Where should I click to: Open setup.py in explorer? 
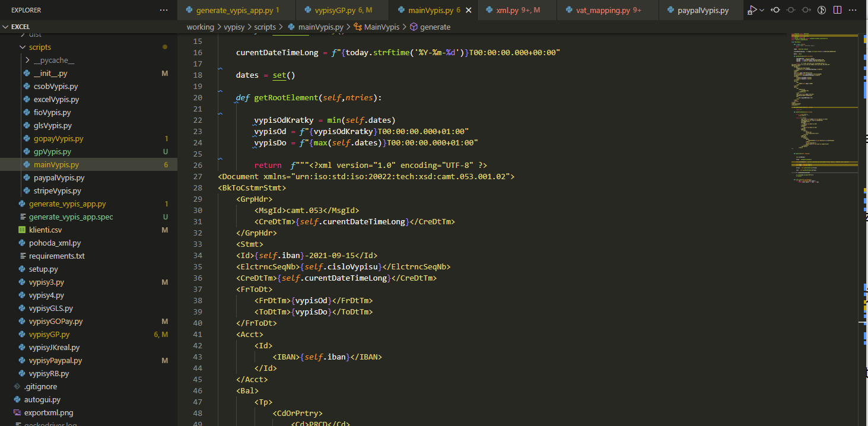88,269
